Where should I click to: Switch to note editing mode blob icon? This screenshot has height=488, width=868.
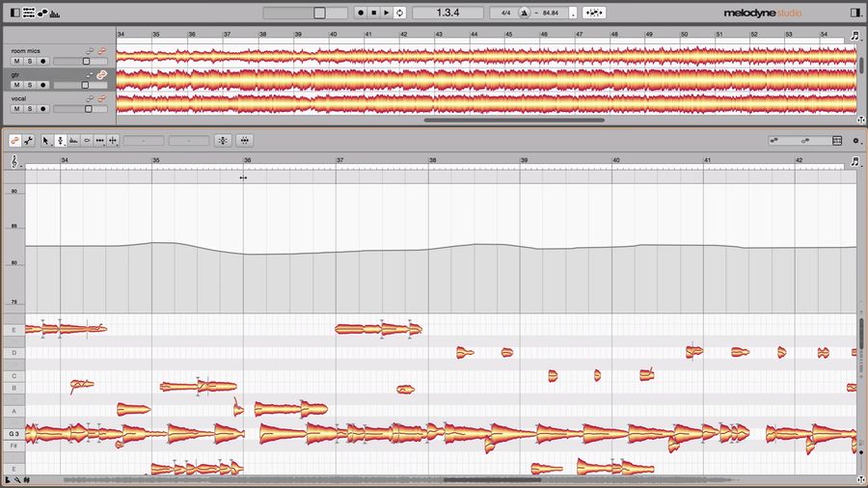click(x=14, y=141)
